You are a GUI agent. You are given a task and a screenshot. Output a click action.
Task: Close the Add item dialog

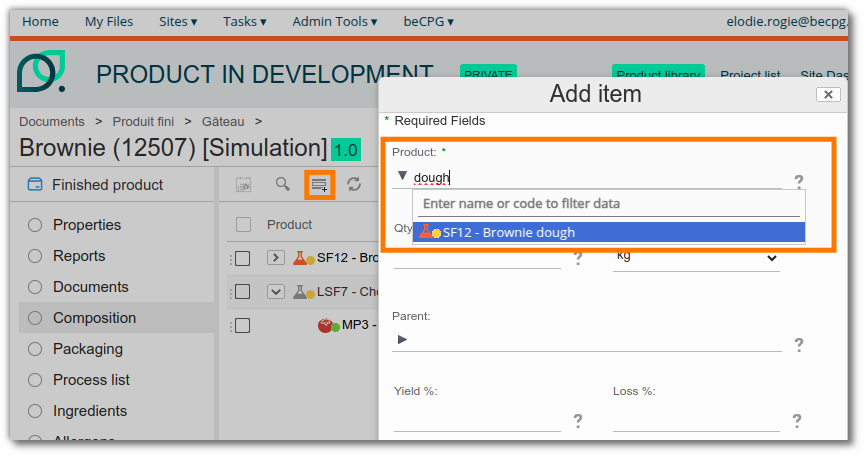tap(828, 95)
